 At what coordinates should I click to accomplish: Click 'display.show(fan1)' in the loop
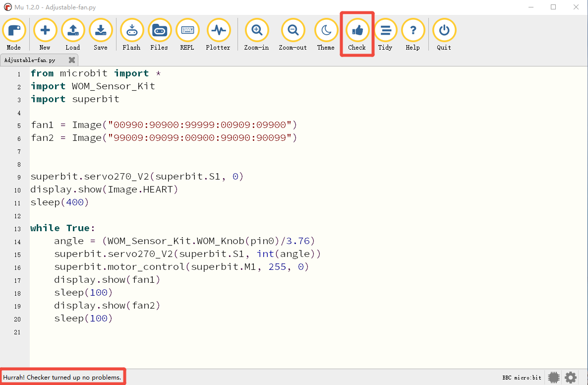(x=107, y=279)
